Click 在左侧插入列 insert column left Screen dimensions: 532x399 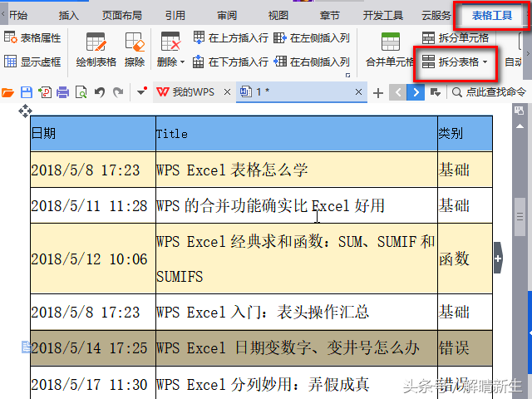point(312,37)
